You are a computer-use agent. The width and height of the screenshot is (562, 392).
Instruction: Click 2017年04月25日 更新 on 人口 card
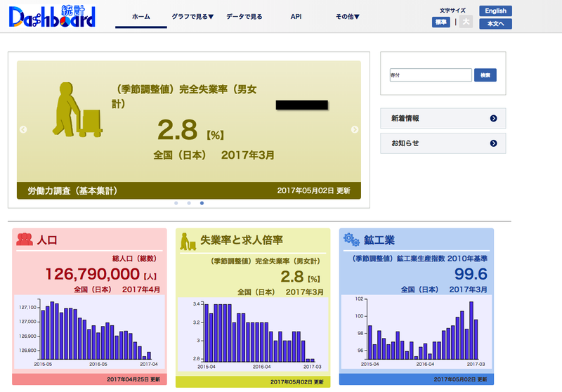pyautogui.click(x=133, y=379)
